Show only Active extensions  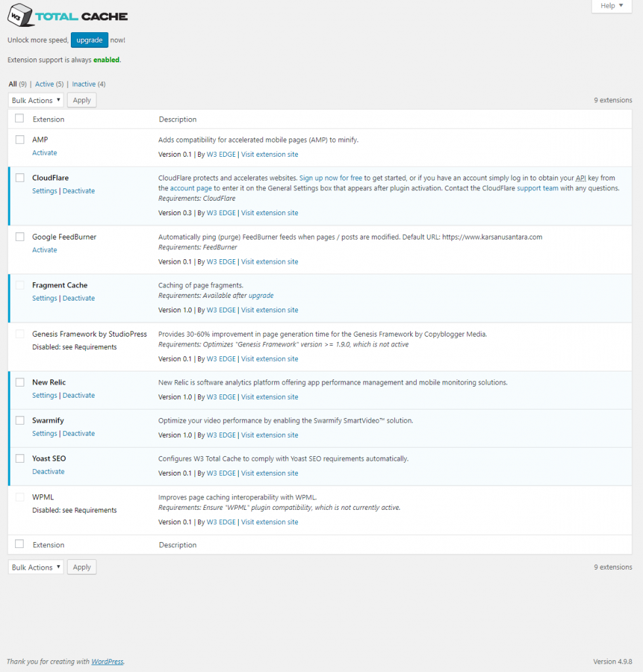tap(45, 84)
